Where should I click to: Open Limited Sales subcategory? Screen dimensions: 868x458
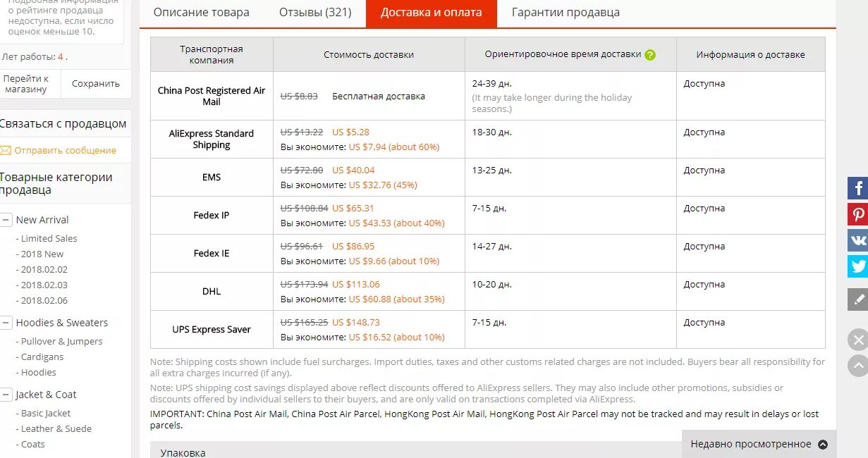49,238
